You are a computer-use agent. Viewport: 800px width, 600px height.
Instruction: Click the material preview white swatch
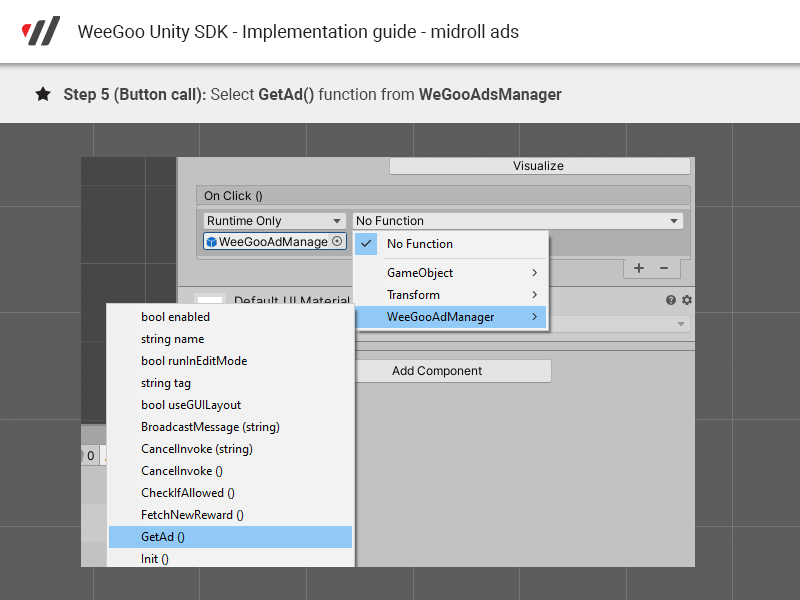click(x=210, y=299)
